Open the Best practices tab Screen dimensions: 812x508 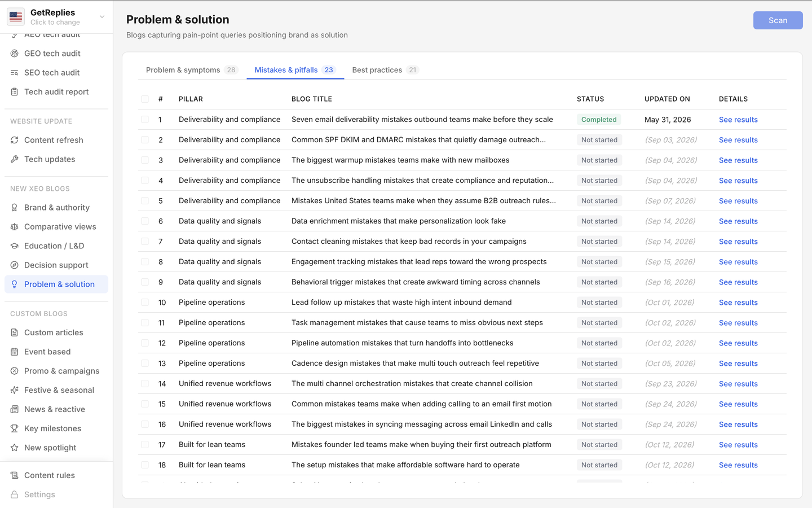pyautogui.click(x=385, y=70)
